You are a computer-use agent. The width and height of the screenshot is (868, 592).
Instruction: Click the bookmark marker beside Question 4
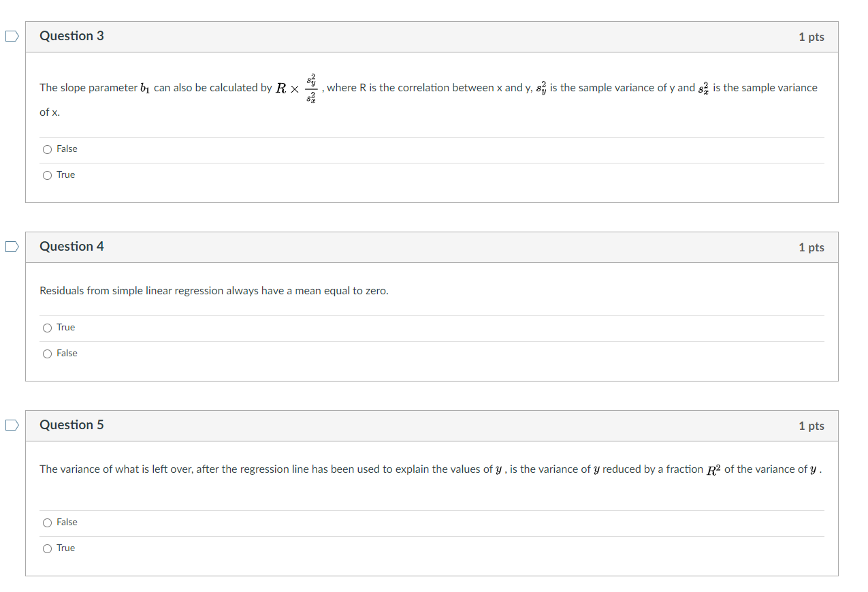tap(11, 247)
